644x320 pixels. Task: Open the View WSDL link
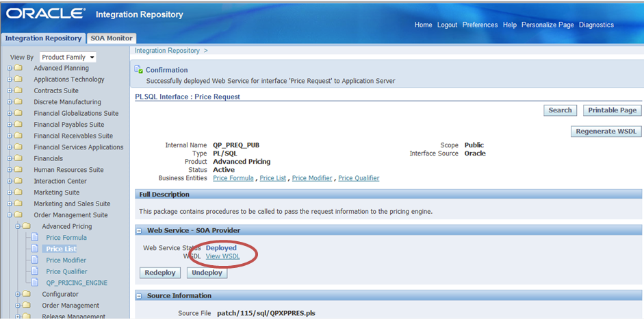click(x=222, y=256)
